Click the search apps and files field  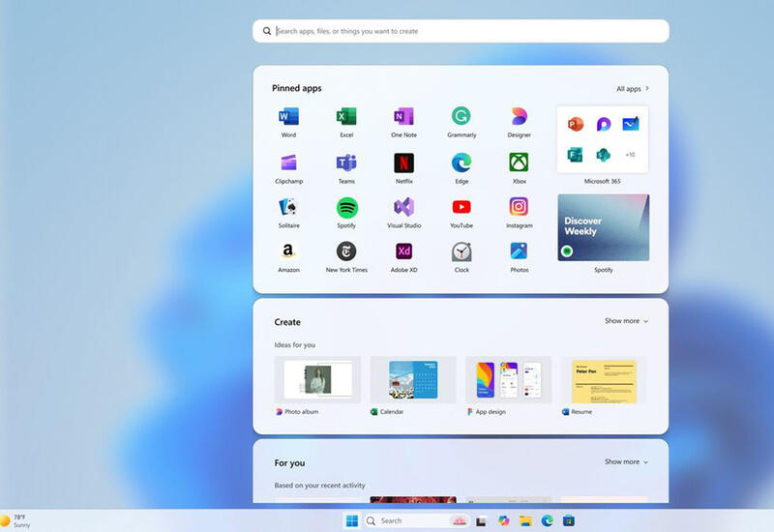(x=461, y=31)
